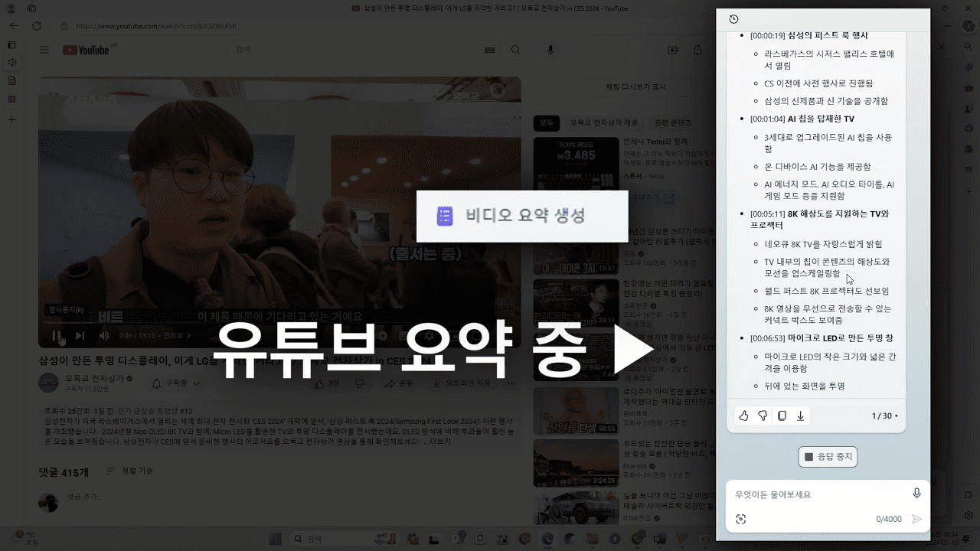Stop the AI response with 응답 중지

828,457
